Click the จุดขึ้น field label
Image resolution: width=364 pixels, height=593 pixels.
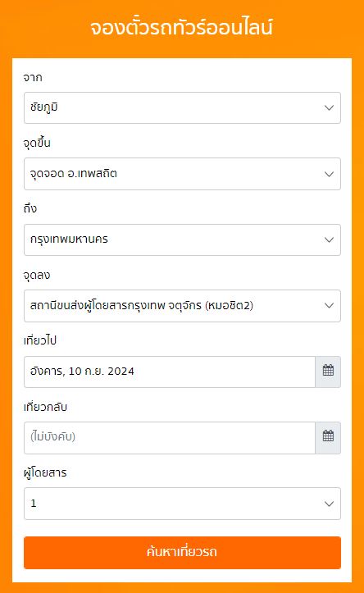37,143
